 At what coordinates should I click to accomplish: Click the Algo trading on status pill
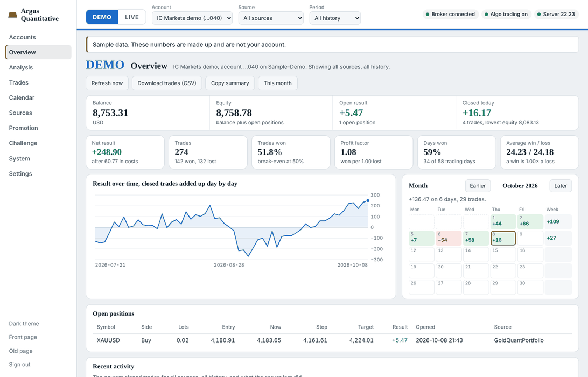506,14
